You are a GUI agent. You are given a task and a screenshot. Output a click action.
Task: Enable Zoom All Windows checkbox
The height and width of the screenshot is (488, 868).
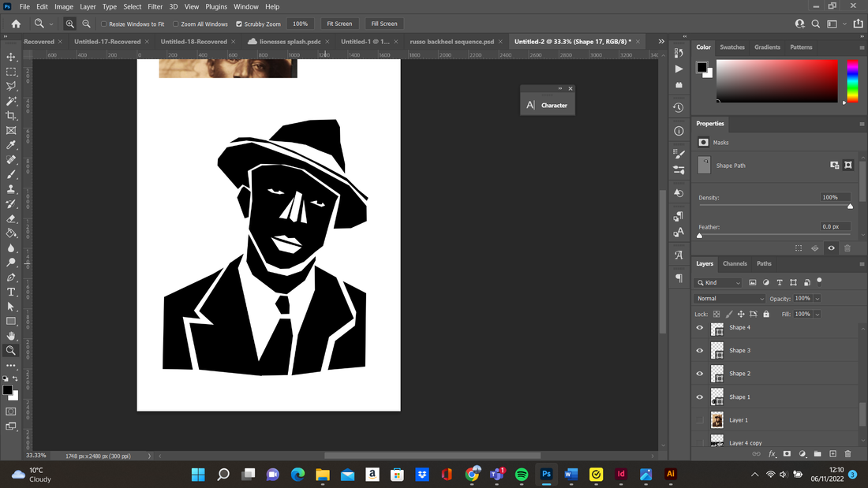click(x=175, y=24)
